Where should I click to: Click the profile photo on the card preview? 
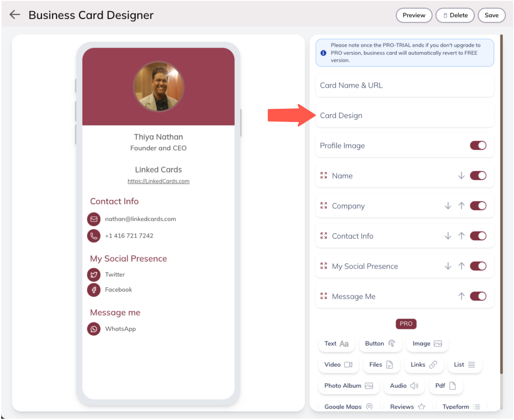(x=158, y=87)
